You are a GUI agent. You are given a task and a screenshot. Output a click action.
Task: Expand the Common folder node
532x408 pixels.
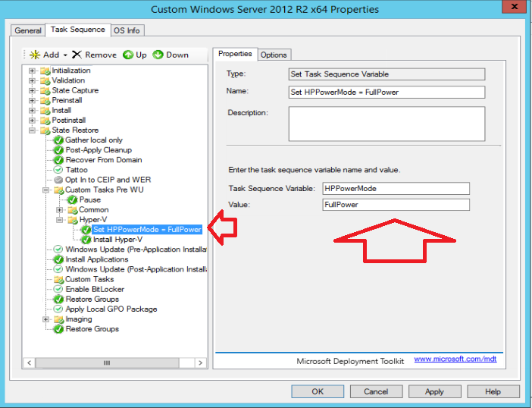point(60,210)
